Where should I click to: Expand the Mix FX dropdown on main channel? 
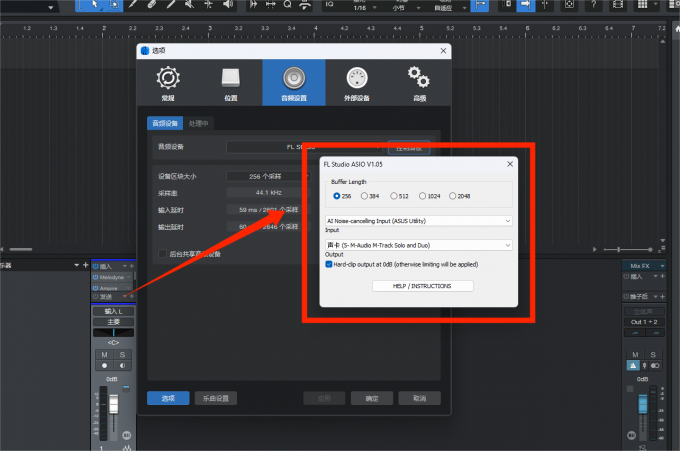coord(662,265)
